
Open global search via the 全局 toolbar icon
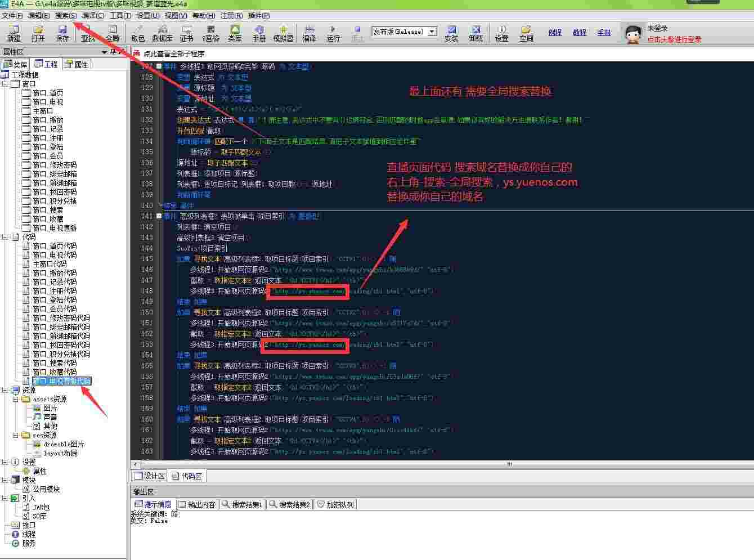(x=113, y=33)
